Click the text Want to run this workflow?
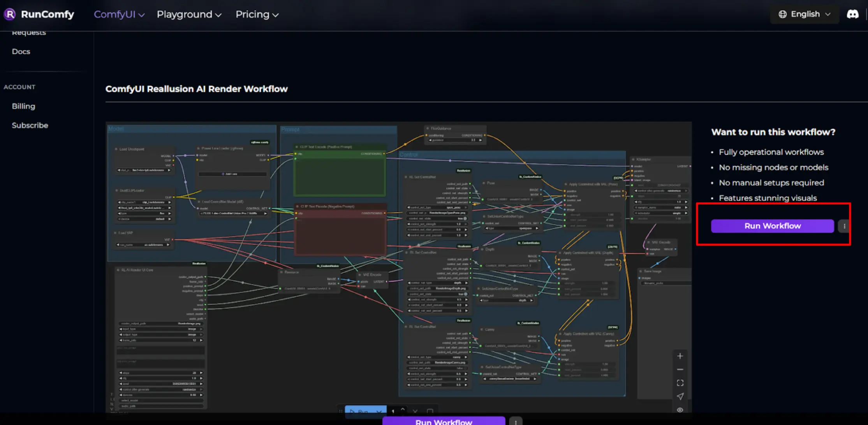This screenshot has width=868, height=425. pos(773,132)
